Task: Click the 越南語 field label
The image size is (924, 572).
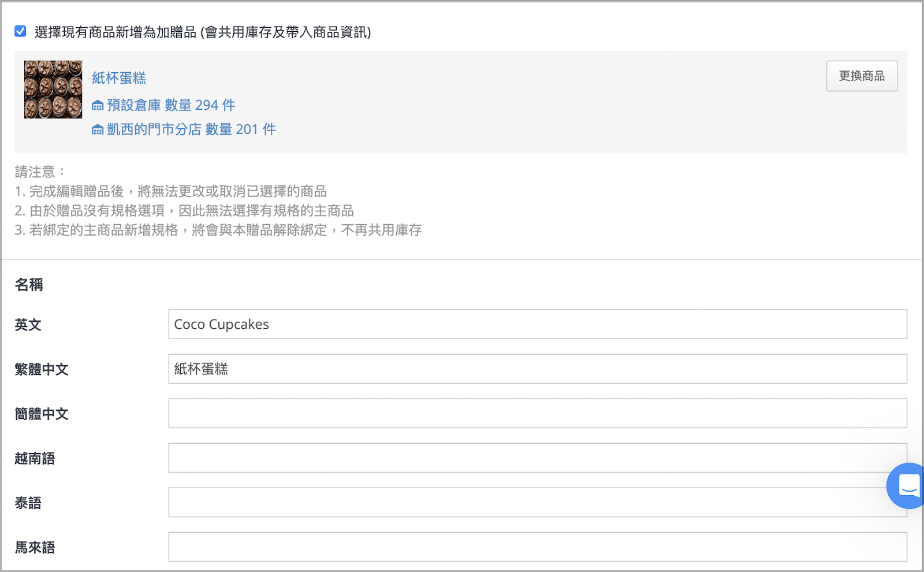Action: click(x=35, y=458)
